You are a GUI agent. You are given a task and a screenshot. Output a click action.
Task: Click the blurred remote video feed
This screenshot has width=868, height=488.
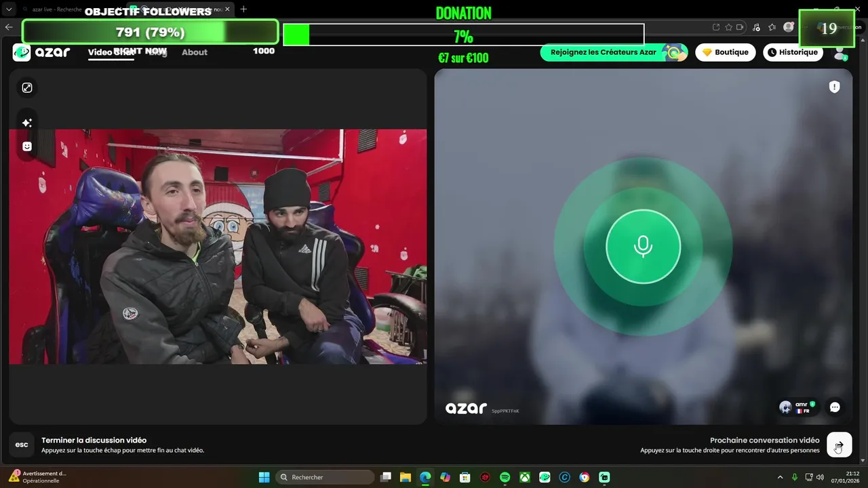click(x=643, y=247)
